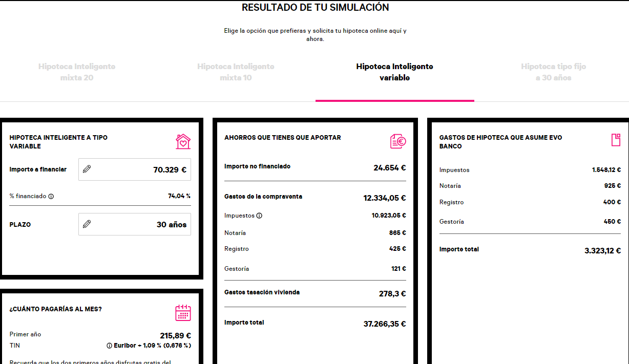Click the Gastos de la compraventa amount 12.334,05 €

pyautogui.click(x=385, y=198)
